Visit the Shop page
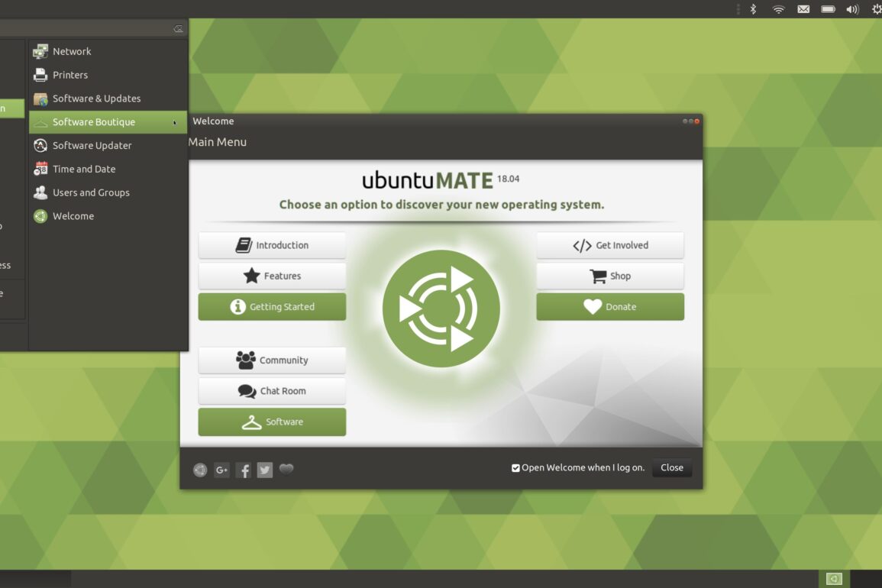The image size is (882, 588). pos(610,276)
